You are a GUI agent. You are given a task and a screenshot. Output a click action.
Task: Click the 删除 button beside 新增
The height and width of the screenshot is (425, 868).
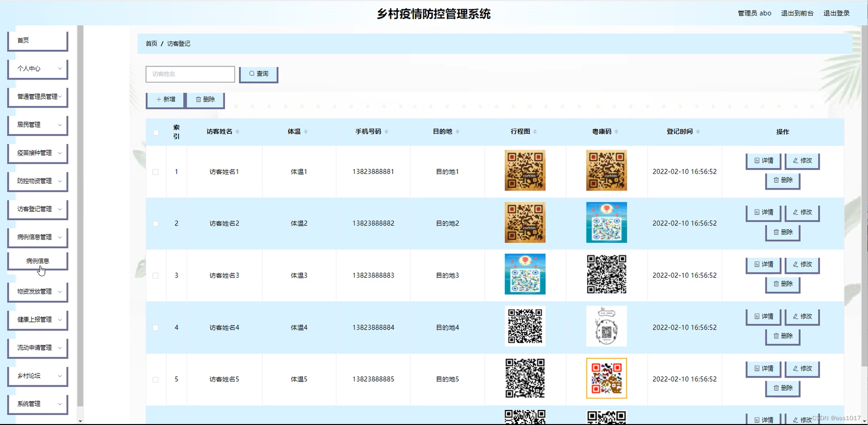tap(205, 99)
